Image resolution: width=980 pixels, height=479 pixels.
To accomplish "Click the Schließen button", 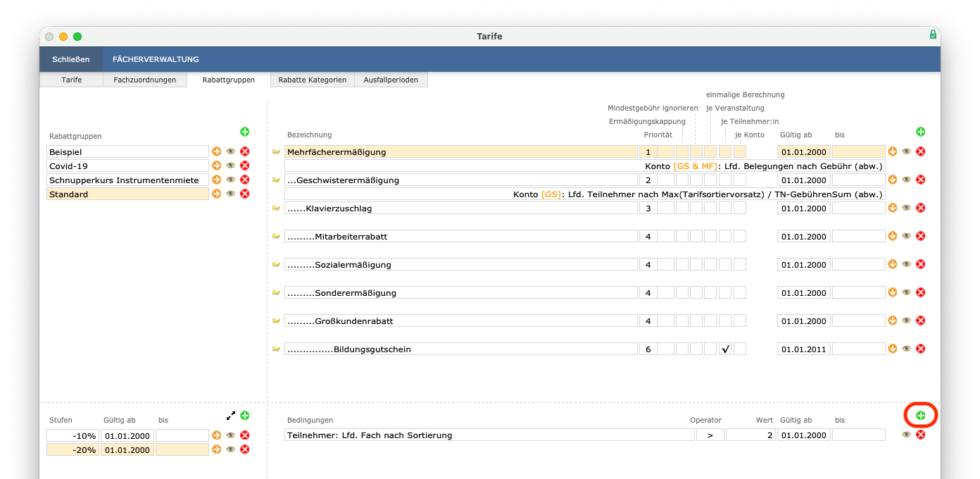I will point(70,59).
